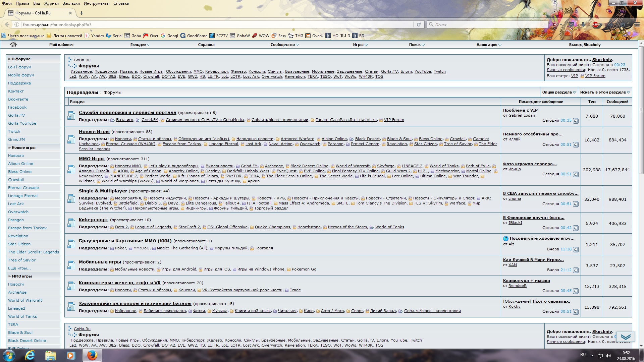Click the forum home house icon

pos(13,44)
